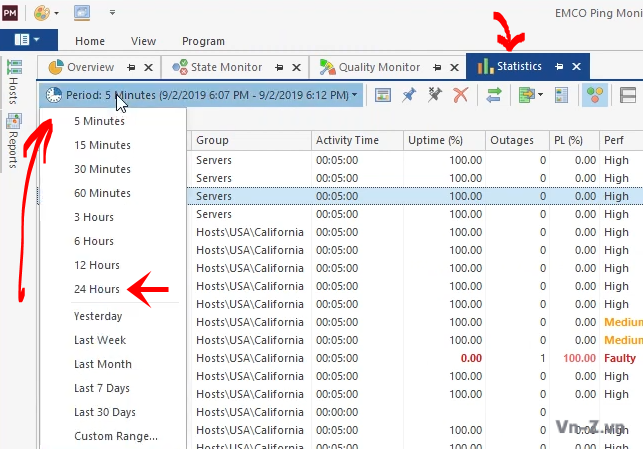This screenshot has height=449, width=643.
Task: Pin the Overview tab
Action: pyautogui.click(x=131, y=67)
